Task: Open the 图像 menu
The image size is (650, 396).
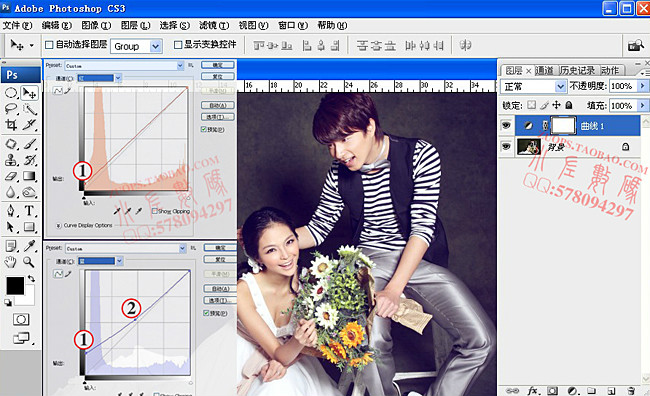Action: [96, 26]
